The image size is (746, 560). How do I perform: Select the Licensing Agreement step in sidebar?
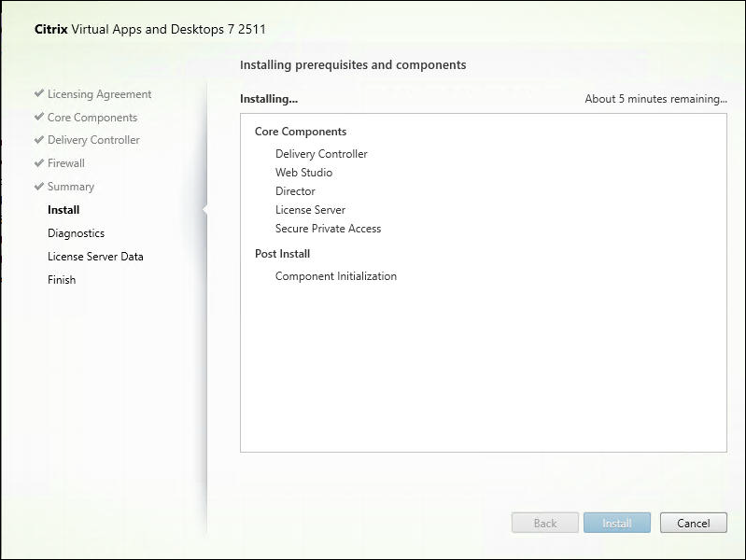99,94
